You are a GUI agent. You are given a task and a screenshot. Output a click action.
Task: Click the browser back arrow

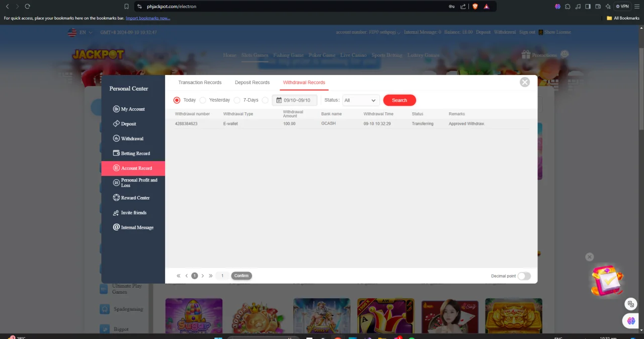[7, 7]
